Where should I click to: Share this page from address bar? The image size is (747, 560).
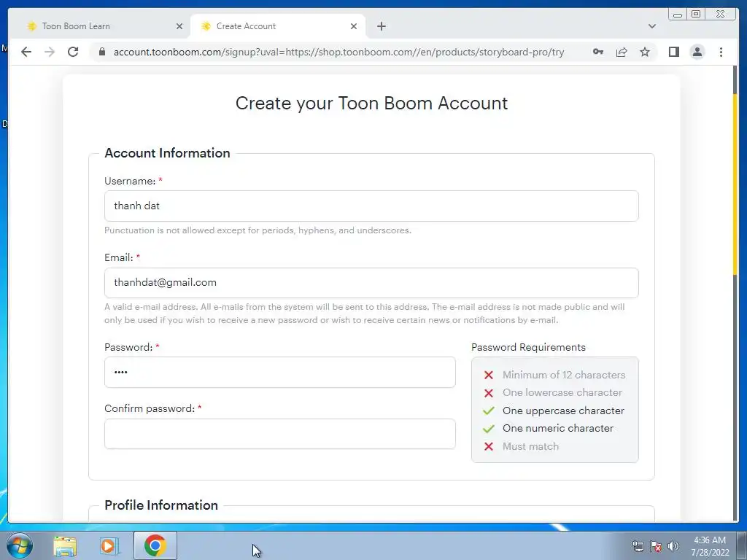[622, 52]
